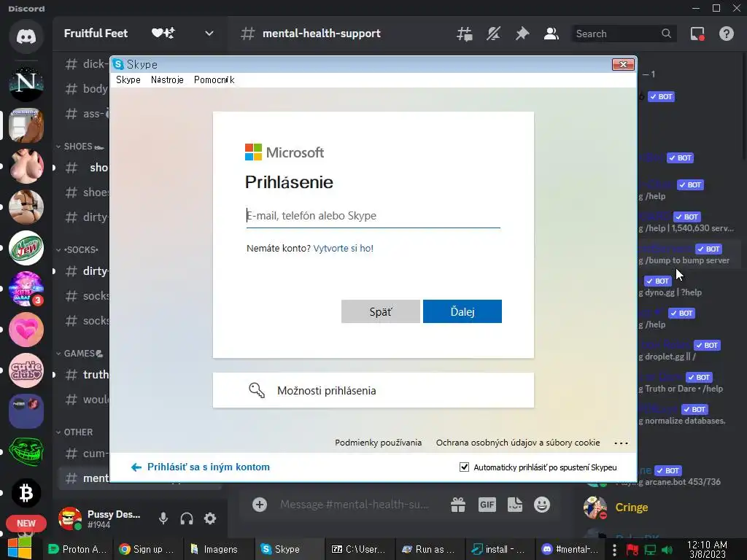The image size is (747, 560).
Task: Open Discord home direct messages icon
Action: click(x=26, y=36)
